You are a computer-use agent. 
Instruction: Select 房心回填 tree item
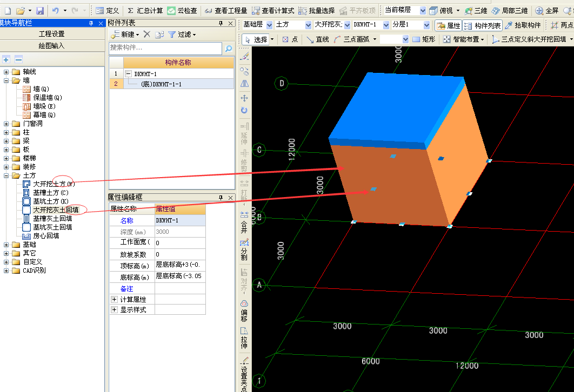point(41,236)
